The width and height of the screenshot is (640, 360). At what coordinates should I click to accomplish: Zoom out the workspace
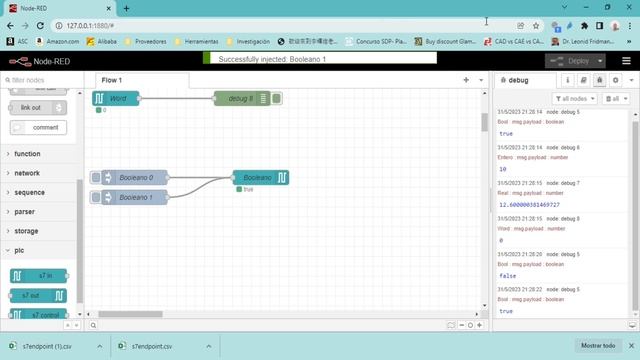tap(462, 325)
